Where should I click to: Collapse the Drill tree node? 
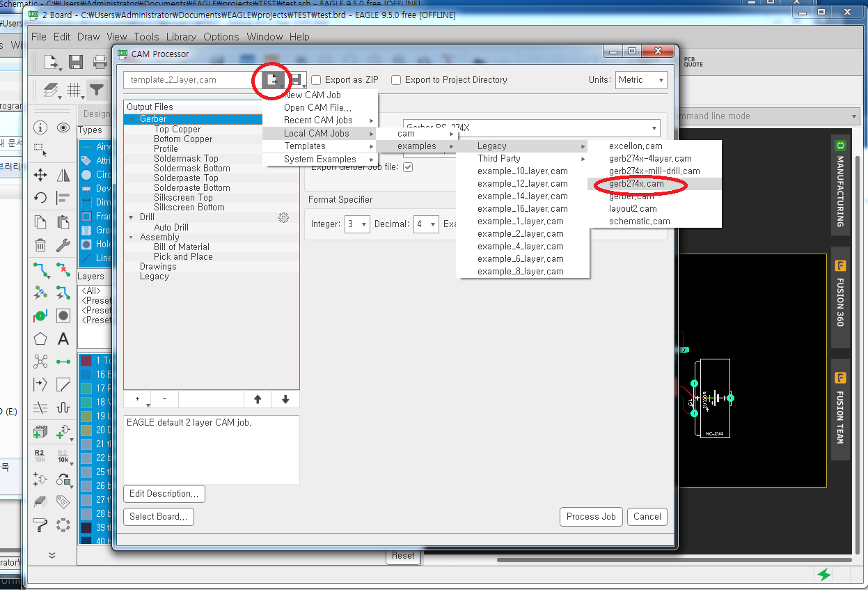coord(131,217)
